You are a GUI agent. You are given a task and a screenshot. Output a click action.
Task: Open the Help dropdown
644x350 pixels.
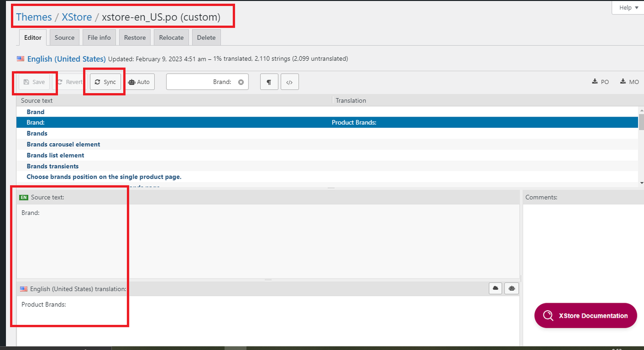tap(628, 8)
